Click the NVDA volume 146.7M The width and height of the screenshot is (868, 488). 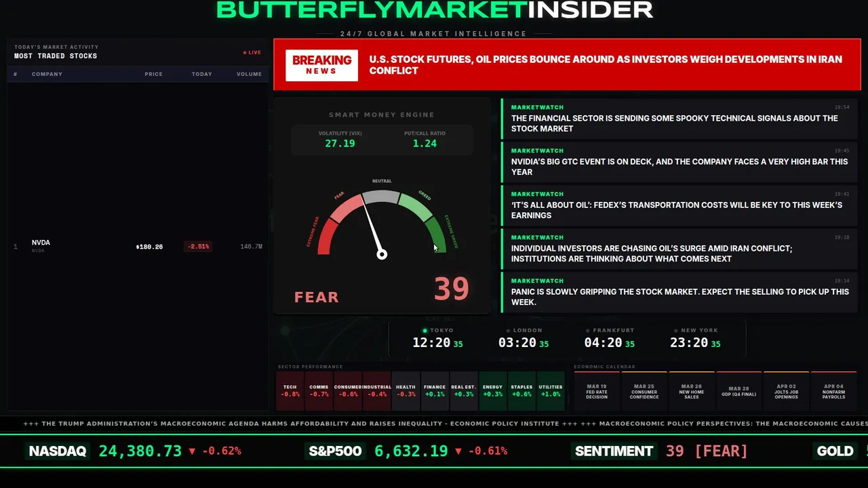(x=251, y=247)
